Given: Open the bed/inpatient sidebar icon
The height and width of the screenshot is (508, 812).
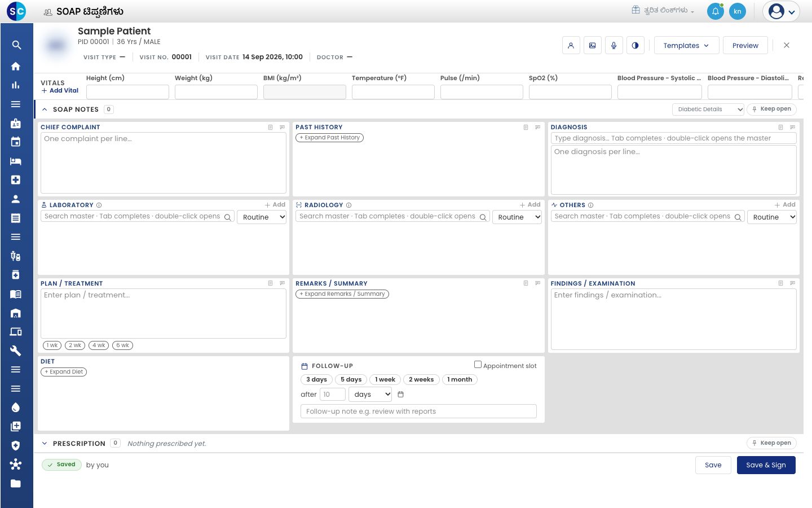Looking at the screenshot, I should pyautogui.click(x=16, y=161).
